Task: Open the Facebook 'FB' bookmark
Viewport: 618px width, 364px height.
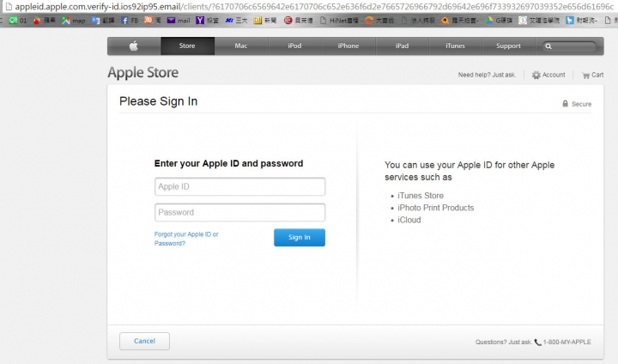Action: pyautogui.click(x=130, y=21)
